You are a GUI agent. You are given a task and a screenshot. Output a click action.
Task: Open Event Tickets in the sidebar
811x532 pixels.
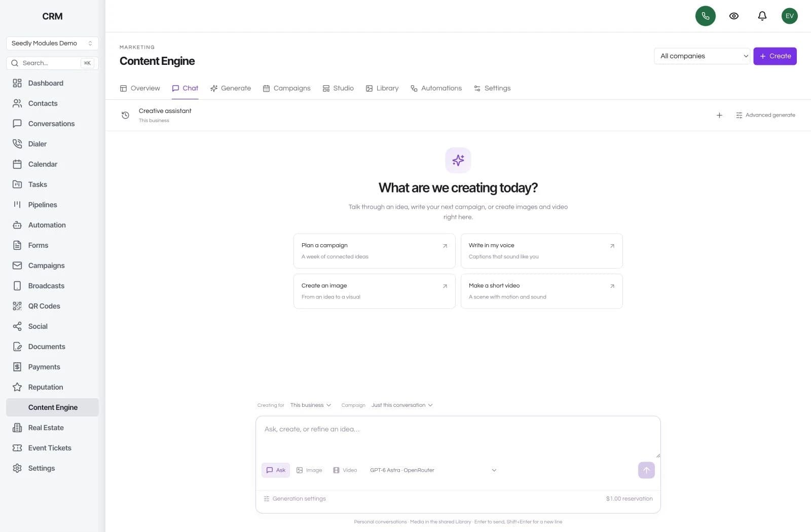[x=52, y=448]
